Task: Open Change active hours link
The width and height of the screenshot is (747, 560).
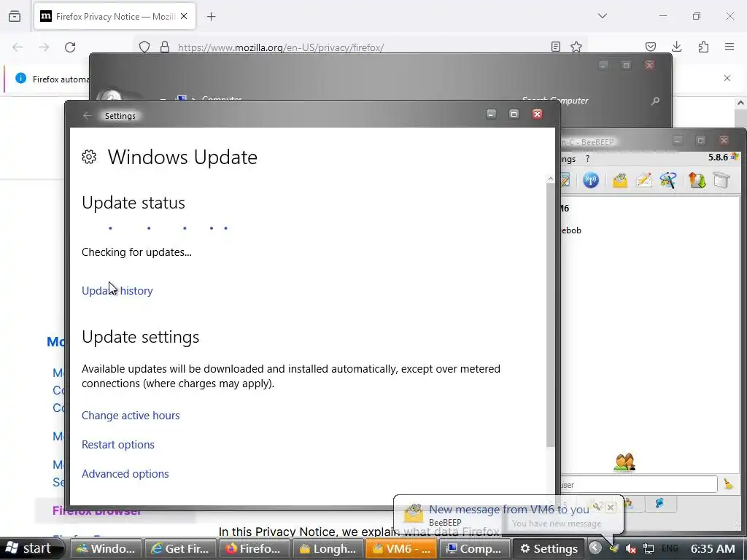Action: pyautogui.click(x=131, y=415)
